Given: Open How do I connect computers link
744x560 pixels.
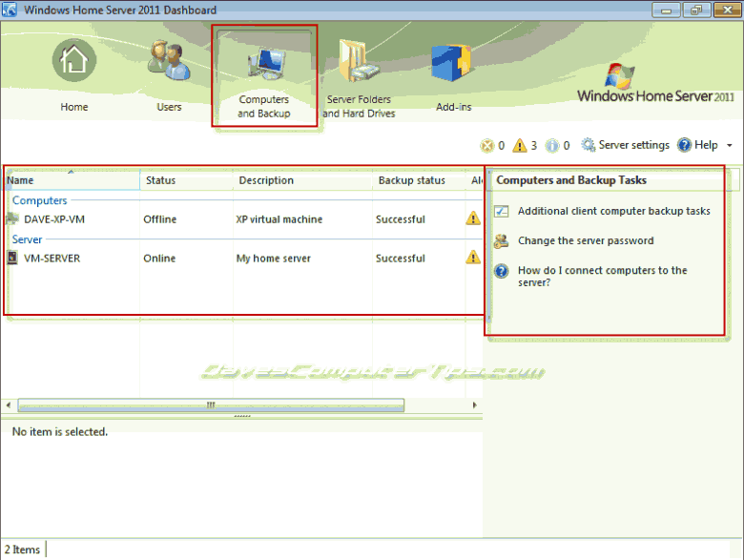Looking at the screenshot, I should pos(603,277).
